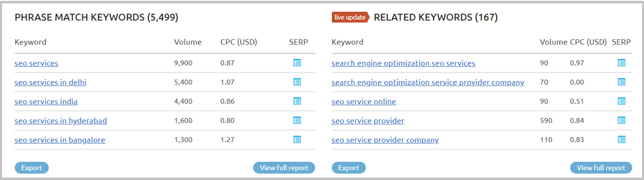View SERP snapshot for 'seo service provider' row
The height and width of the screenshot is (180, 644).
click(x=621, y=121)
